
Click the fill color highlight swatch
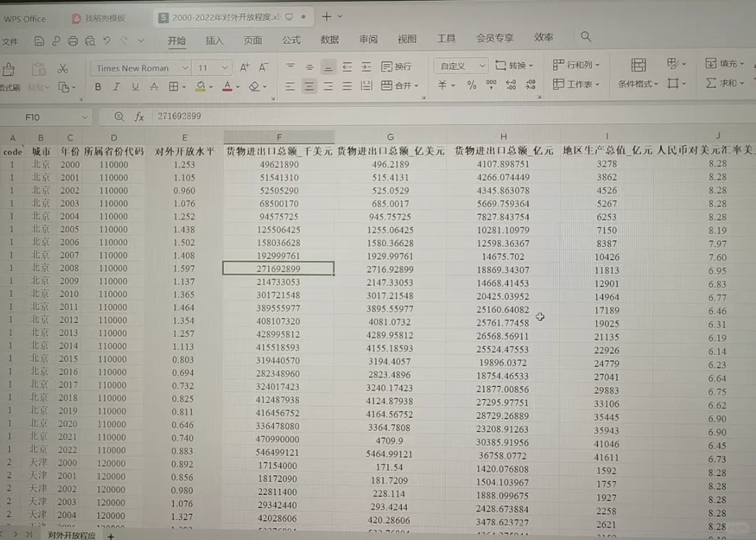click(x=201, y=87)
